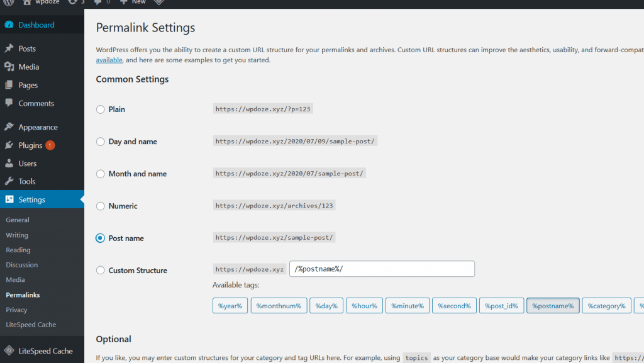The image size is (644, 363).
Task: Open LiteSpeed Cache submenu under Settings
Action: pyautogui.click(x=31, y=325)
